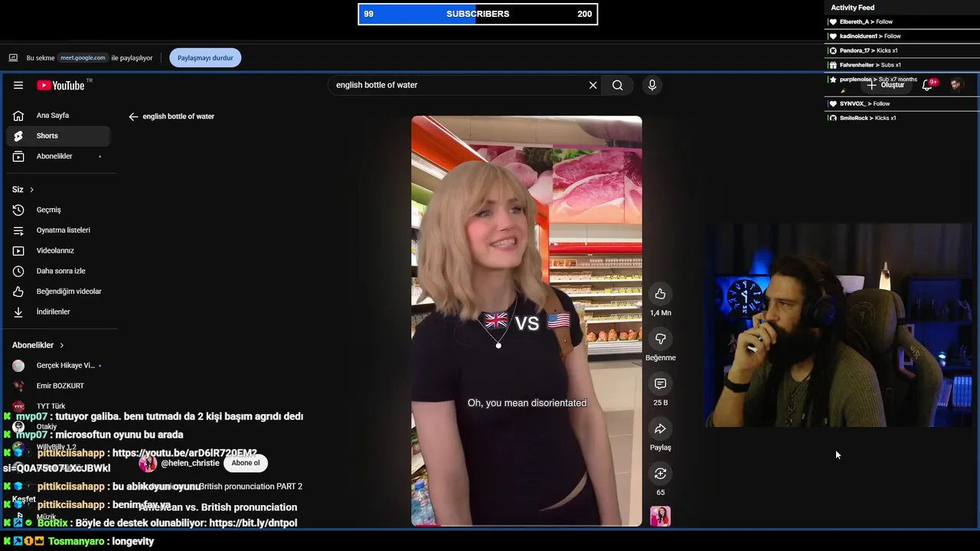The height and width of the screenshot is (551, 980).
Task: Click the magnifier search button
Action: point(617,85)
